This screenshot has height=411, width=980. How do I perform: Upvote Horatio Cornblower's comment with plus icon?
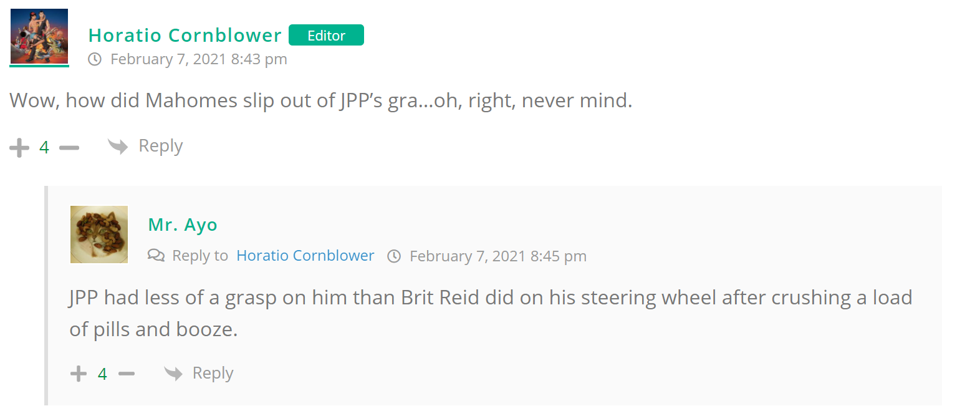pos(19,148)
